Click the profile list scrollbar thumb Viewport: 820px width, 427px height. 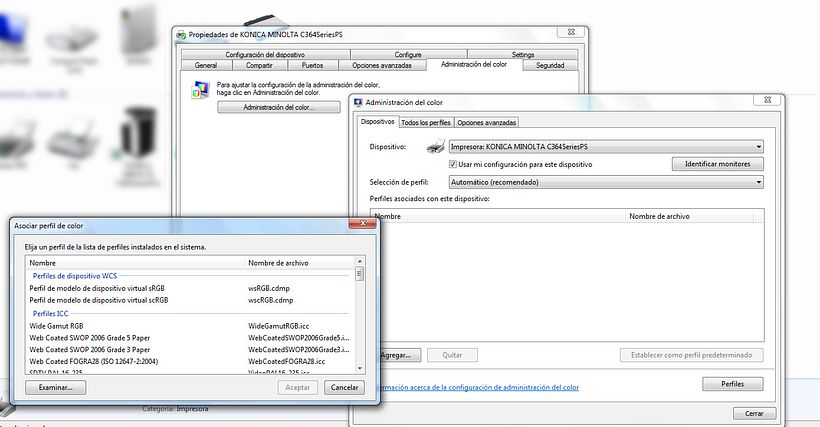coord(360,274)
